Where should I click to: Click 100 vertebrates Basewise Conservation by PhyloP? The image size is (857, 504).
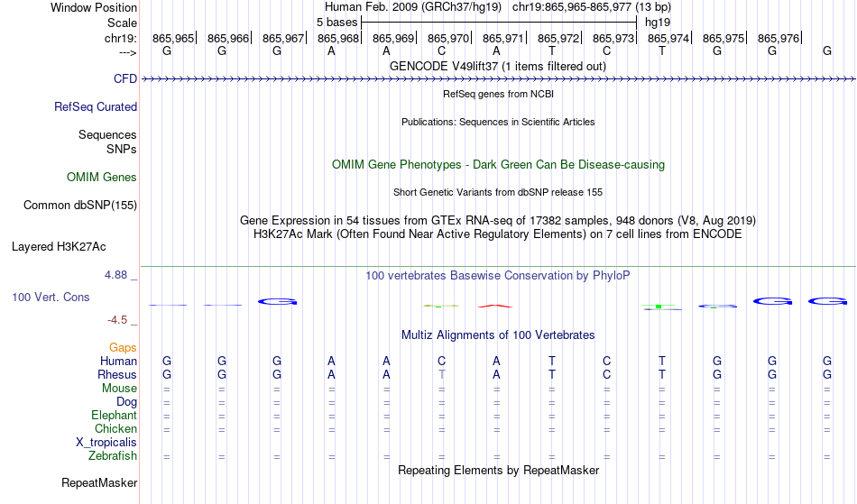498,275
